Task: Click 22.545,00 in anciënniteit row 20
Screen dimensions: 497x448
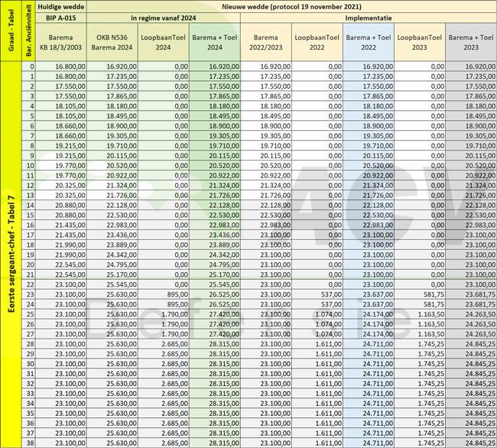Action: pyautogui.click(x=61, y=265)
